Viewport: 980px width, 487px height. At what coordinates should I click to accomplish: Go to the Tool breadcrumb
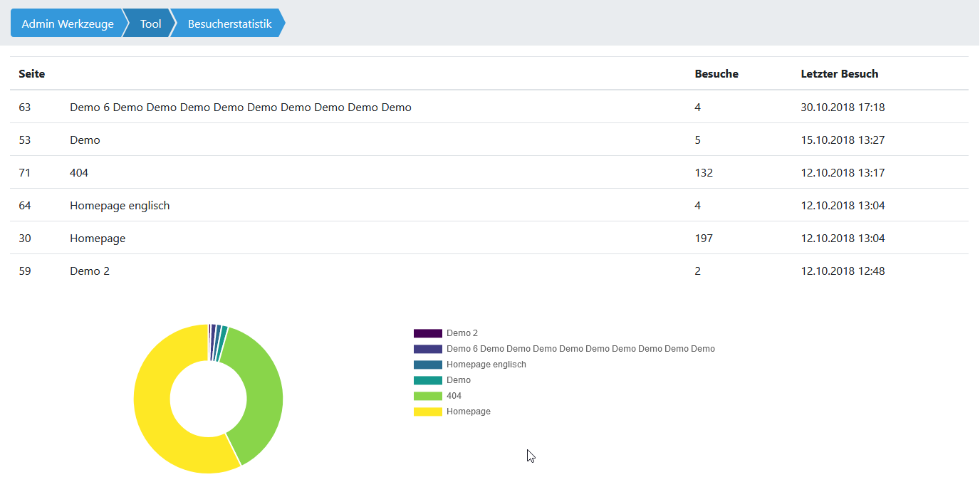coord(150,23)
